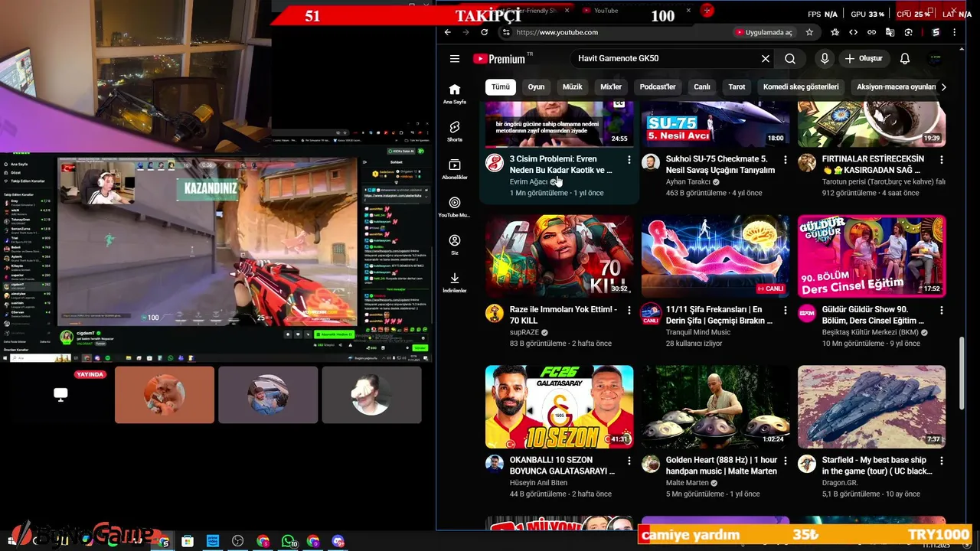Open options menu for Sukhoi SU-75 video
The width and height of the screenshot is (980, 551).
[x=786, y=160]
